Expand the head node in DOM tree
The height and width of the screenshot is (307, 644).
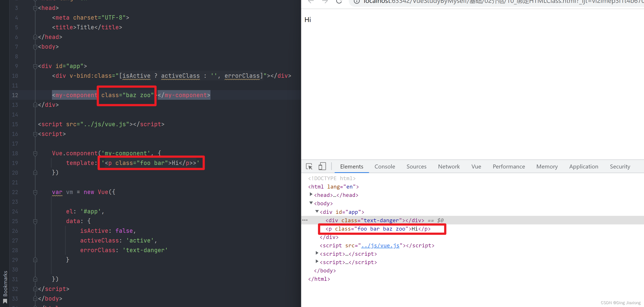coord(311,194)
